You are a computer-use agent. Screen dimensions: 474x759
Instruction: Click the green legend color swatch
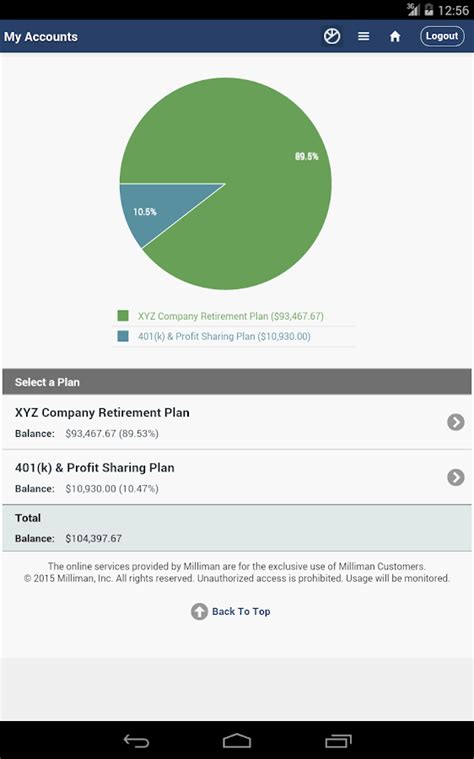click(123, 316)
